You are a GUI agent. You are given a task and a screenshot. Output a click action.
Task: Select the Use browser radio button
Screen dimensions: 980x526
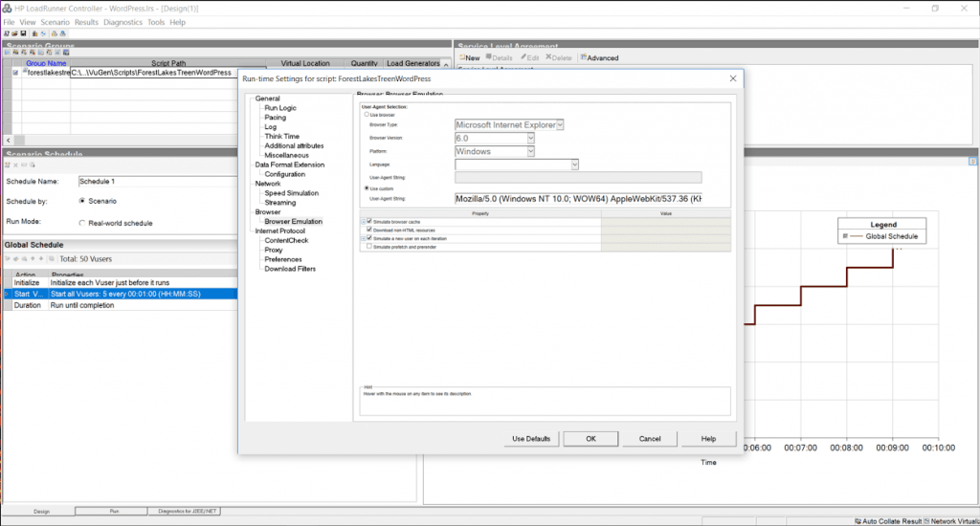[367, 115]
